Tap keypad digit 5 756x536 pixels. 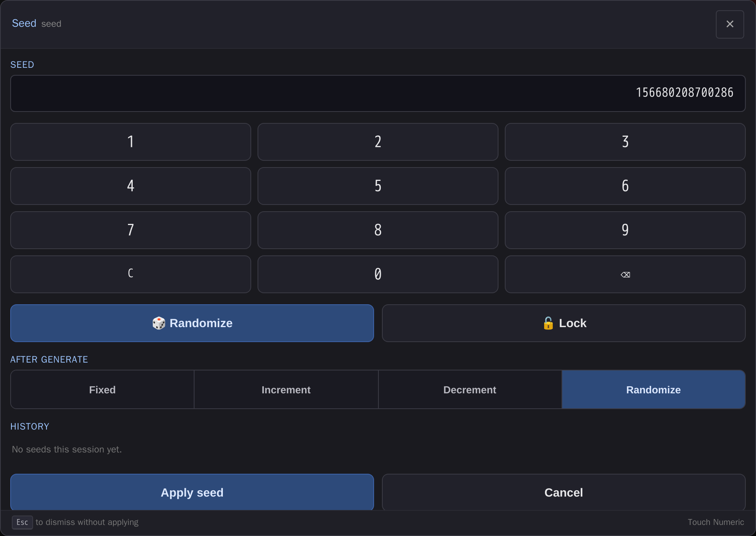[378, 186]
